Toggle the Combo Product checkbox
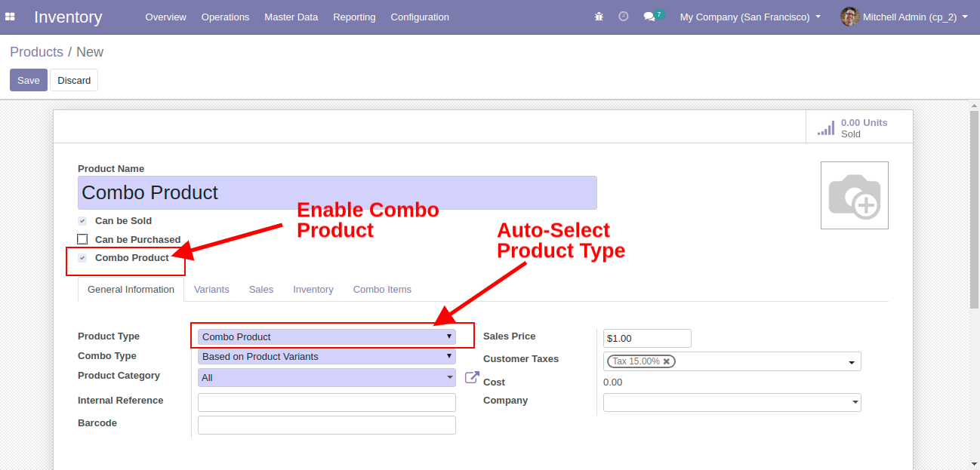Screen dimensions: 980x470 click(82, 258)
